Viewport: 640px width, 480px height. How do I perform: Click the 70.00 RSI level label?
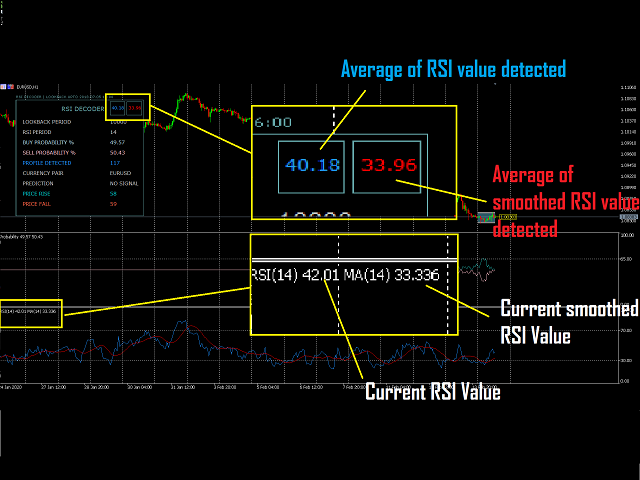pyautogui.click(x=627, y=331)
